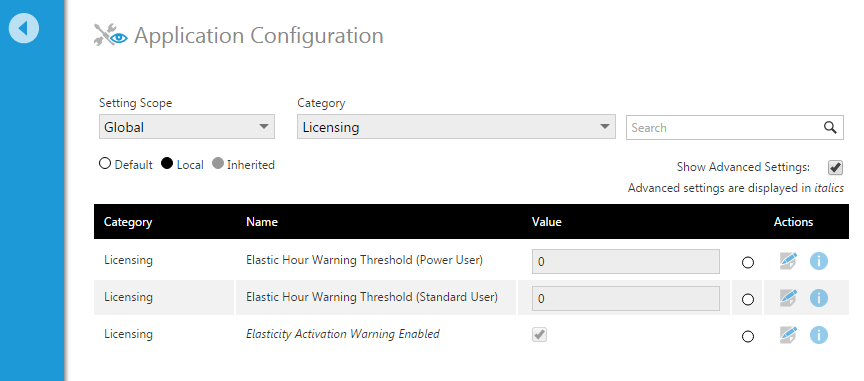Click the back arrow in the blue sidebar
The image size is (864, 381).
[24, 28]
